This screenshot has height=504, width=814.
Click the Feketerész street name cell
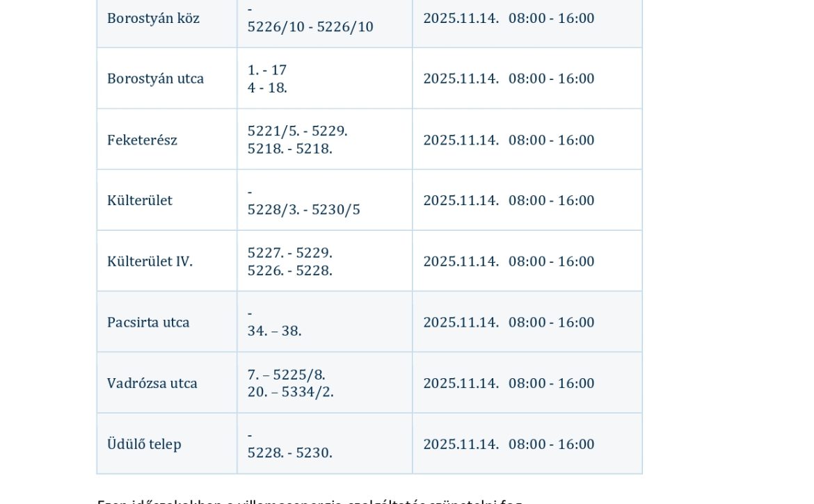click(x=142, y=140)
